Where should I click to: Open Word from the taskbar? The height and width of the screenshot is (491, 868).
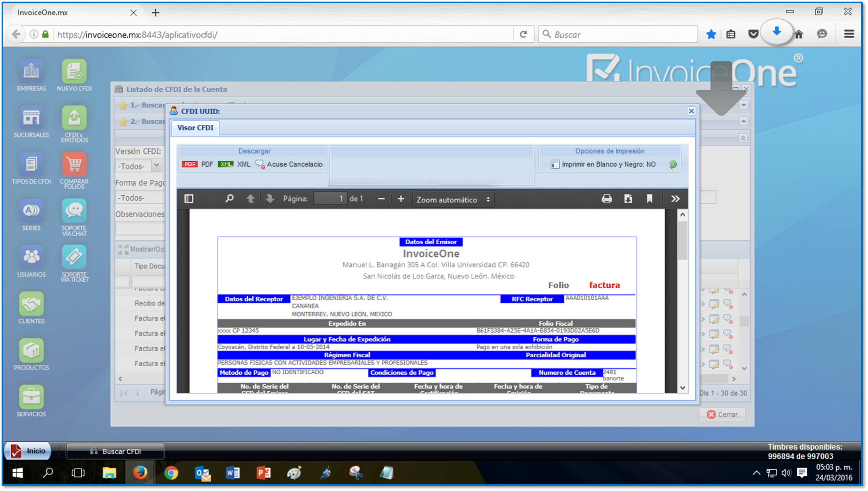(x=232, y=473)
